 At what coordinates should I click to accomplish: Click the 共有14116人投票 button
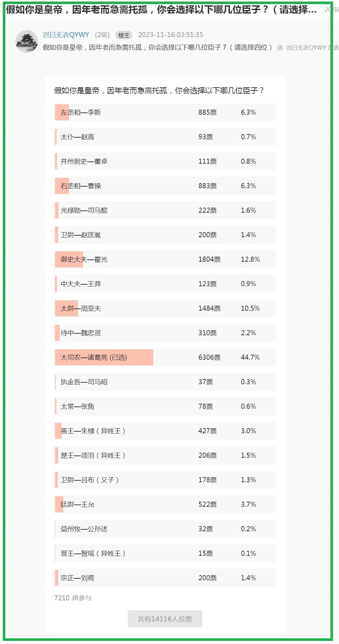click(165, 619)
